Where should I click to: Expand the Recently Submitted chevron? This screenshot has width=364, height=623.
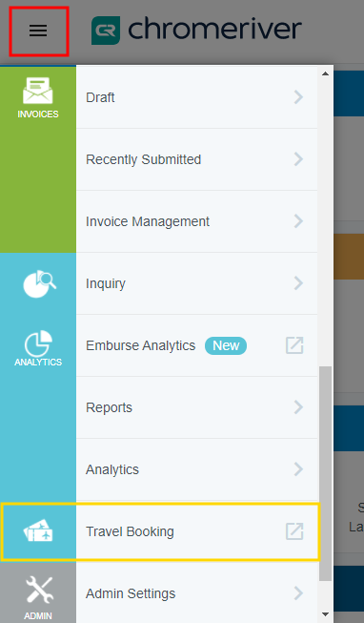(x=298, y=159)
